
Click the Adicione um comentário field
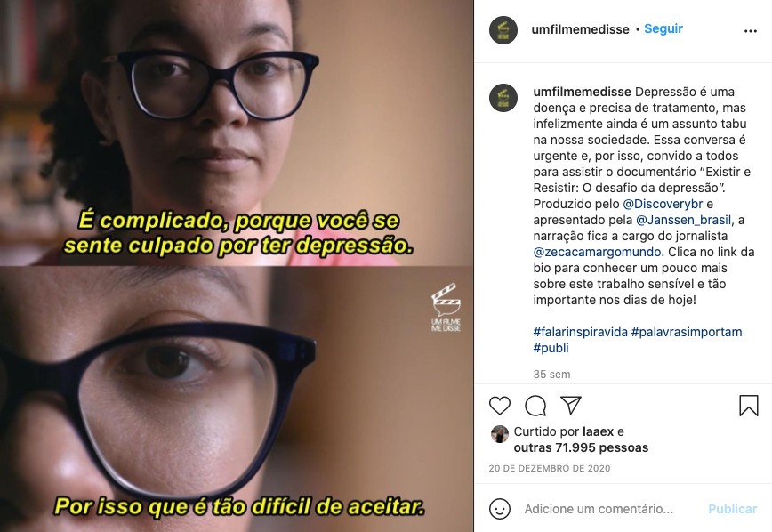[x=599, y=509]
